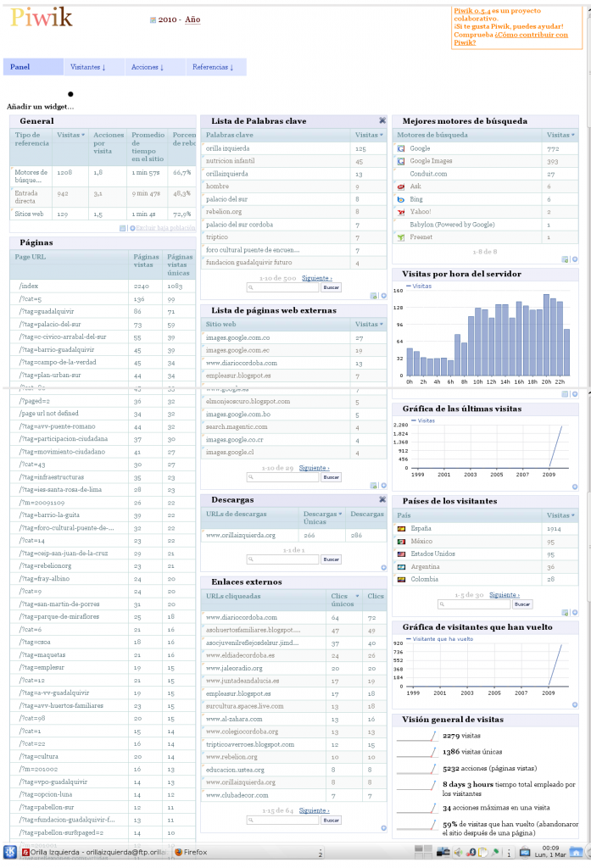591x868 pixels.
Task: Click the table view icon under Lista de páginas web externas
Action: tap(373, 486)
